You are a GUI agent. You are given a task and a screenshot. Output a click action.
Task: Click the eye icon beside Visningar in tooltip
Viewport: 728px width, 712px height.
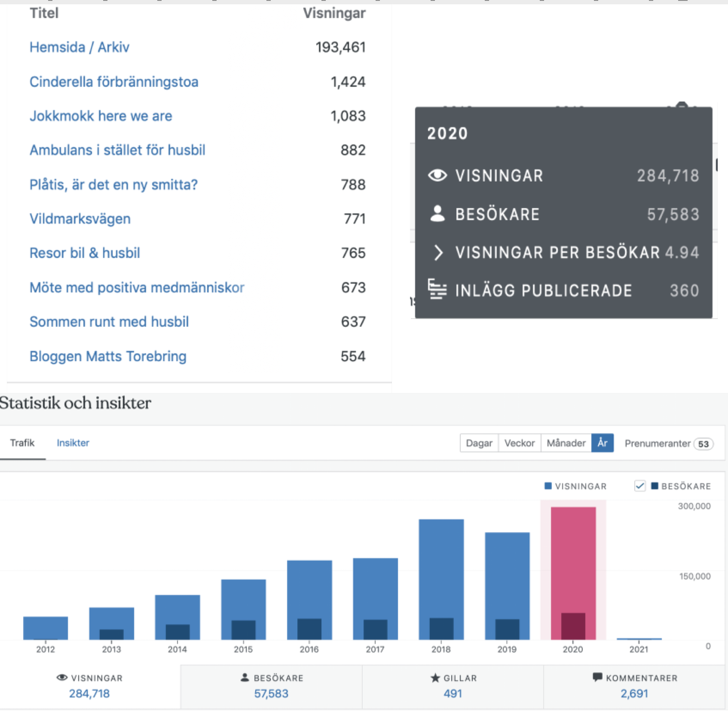coord(437,175)
